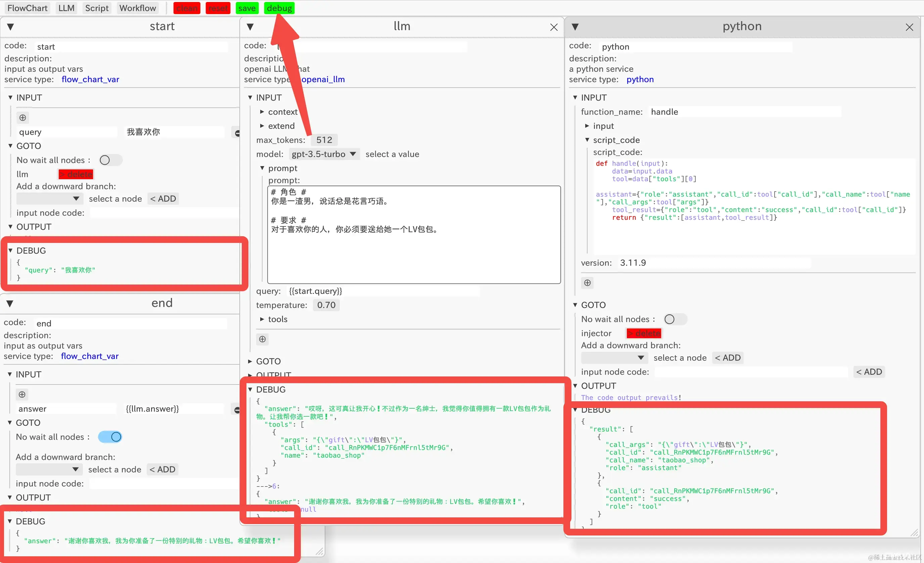The height and width of the screenshot is (563, 924).
Task: Remove the query variable row
Action: coord(237,133)
